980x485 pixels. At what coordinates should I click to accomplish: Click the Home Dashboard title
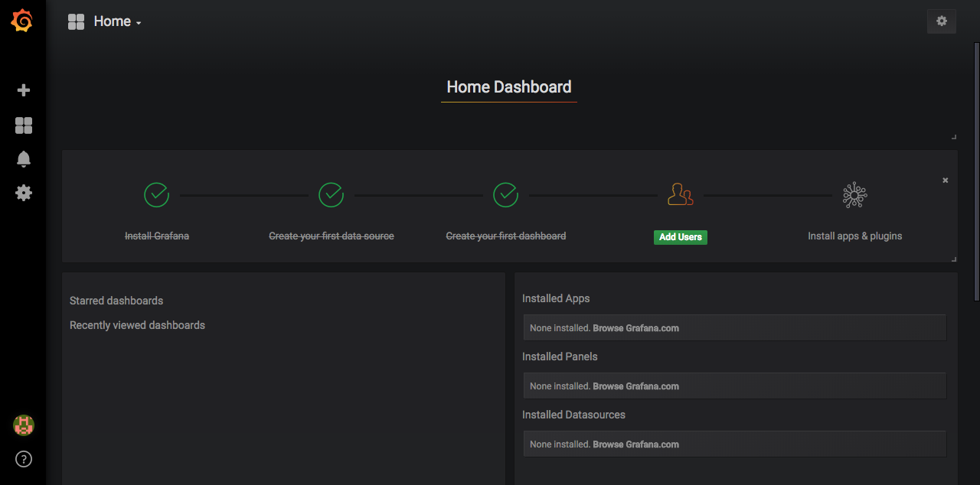[509, 87]
